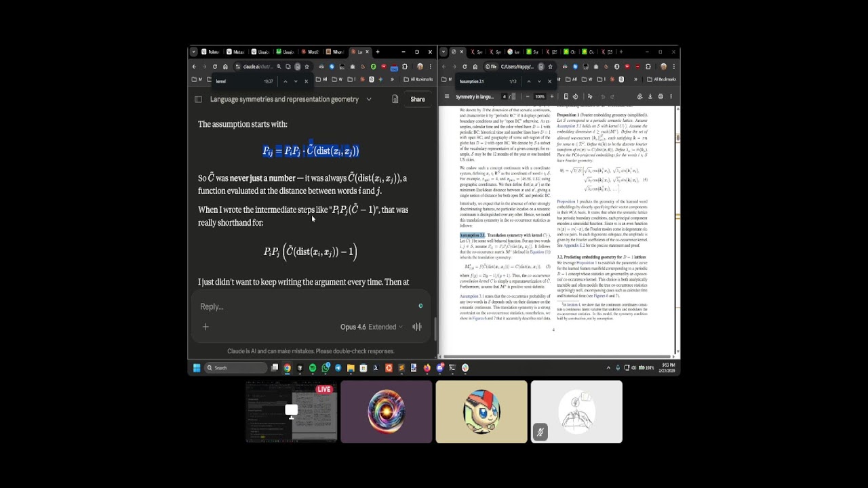Toggle fit to page in PDF toolbar
The image size is (868, 488).
pos(565,96)
